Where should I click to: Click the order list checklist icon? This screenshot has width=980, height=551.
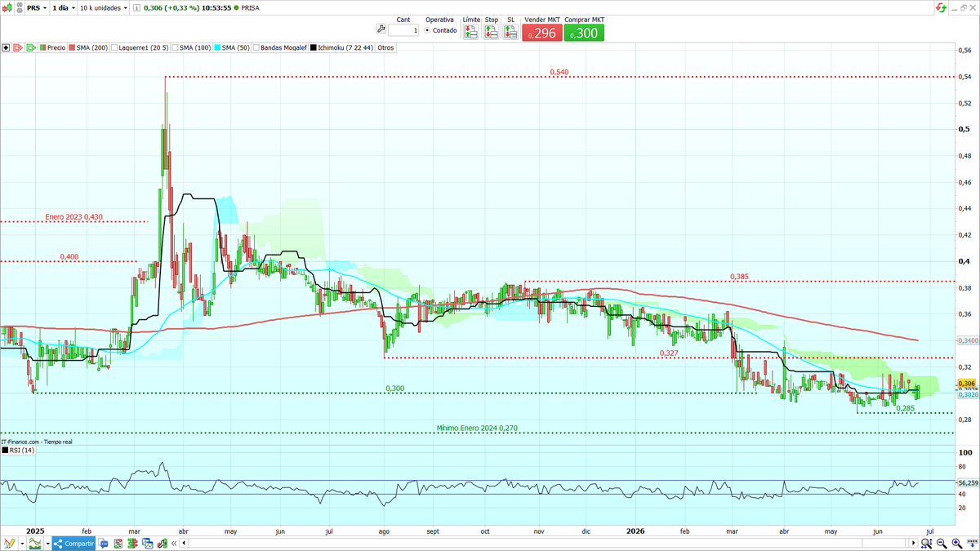click(x=118, y=543)
